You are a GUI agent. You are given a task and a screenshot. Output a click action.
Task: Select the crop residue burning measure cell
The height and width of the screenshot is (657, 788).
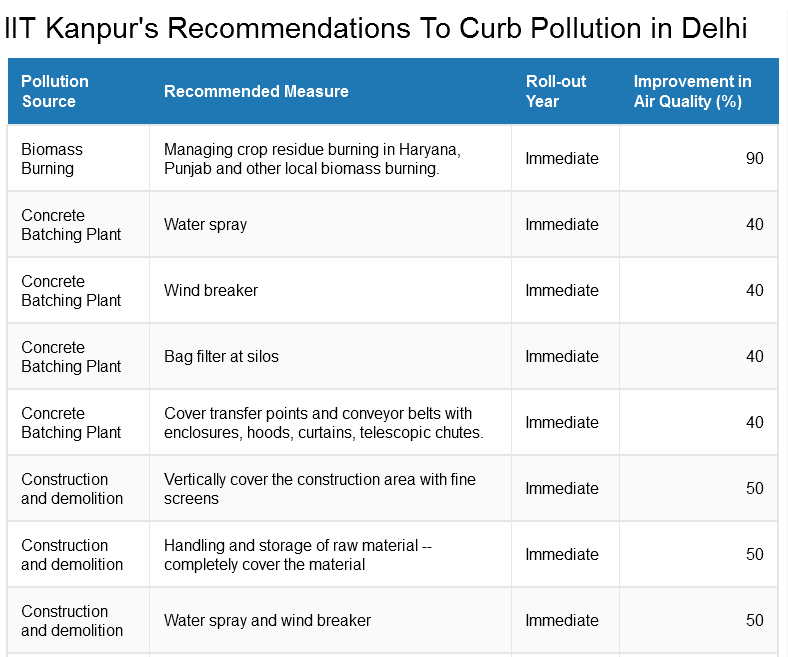[x=330, y=158]
